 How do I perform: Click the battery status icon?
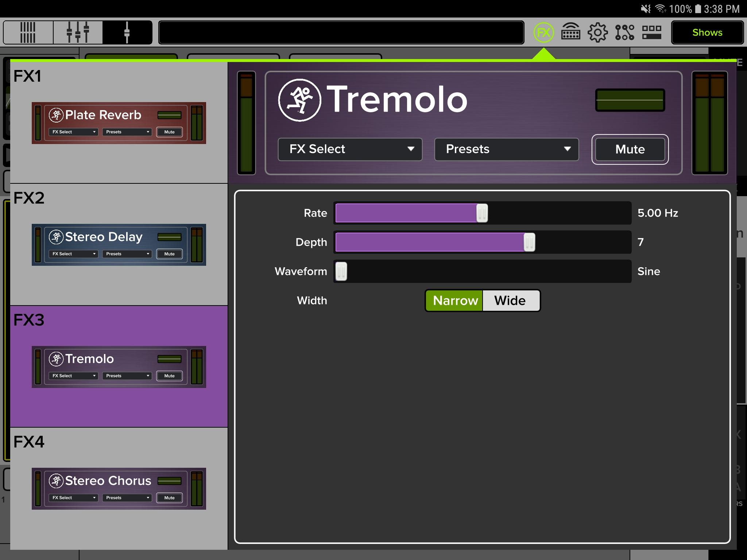(x=698, y=9)
